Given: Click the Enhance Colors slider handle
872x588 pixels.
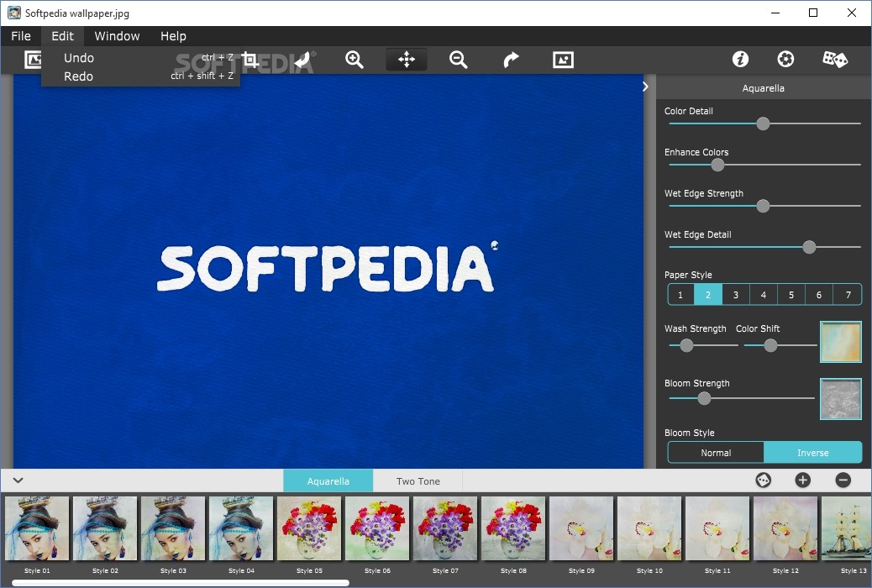Looking at the screenshot, I should [718, 165].
